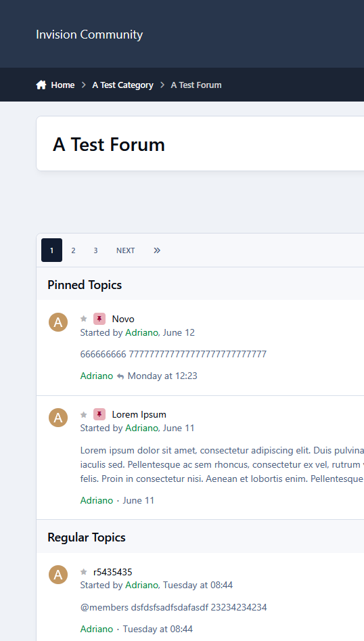Click the Home house icon in breadcrumb

(41, 85)
